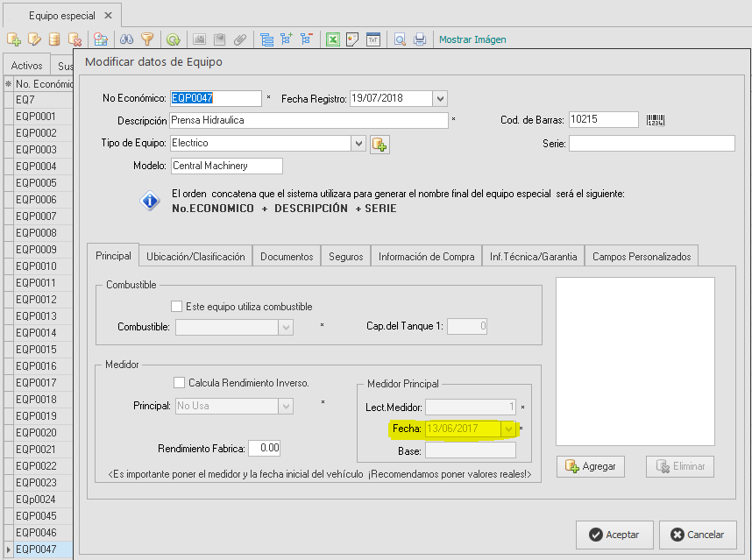Export list using the Excel icon
This screenshot has height=560, width=752.
point(333,39)
